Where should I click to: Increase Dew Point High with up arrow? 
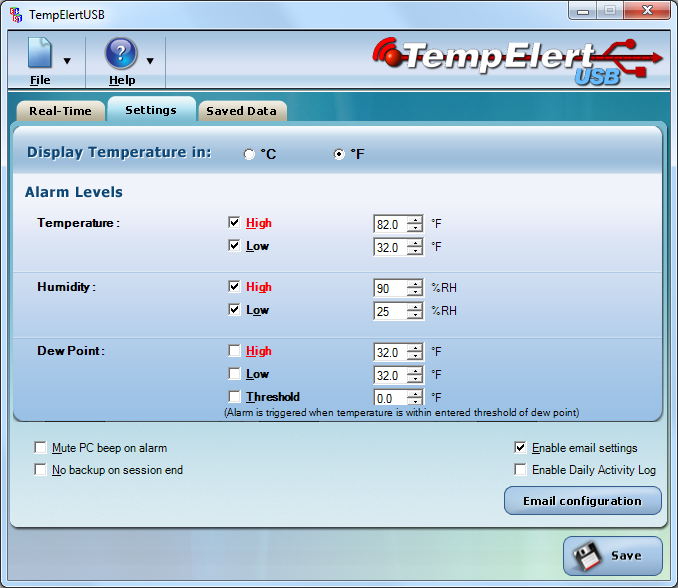(415, 348)
